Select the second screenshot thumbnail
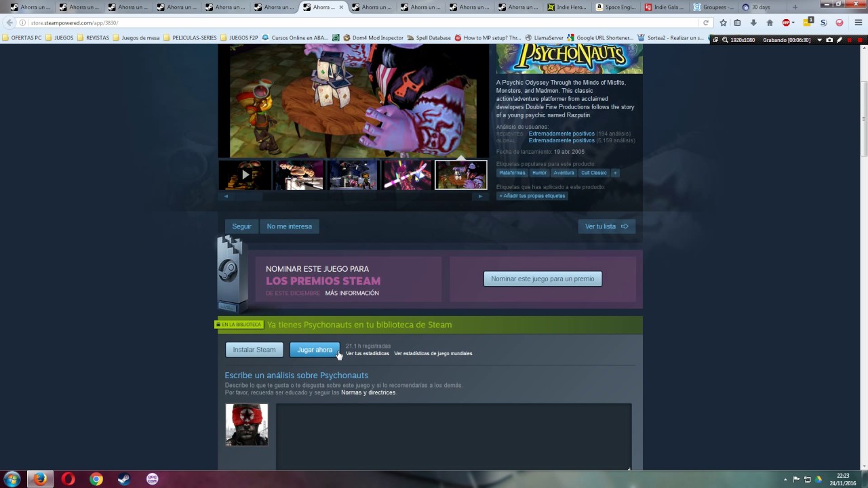The height and width of the screenshot is (488, 868). (298, 175)
